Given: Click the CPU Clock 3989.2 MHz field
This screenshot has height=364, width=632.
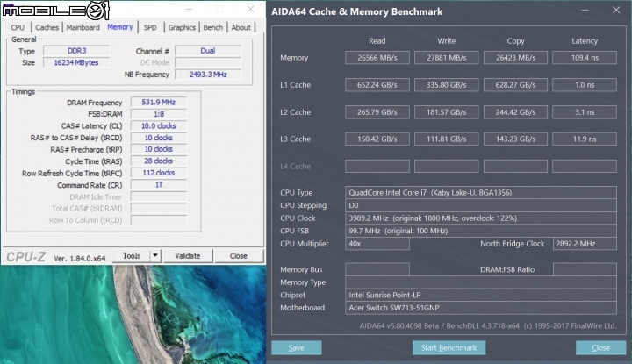Looking at the screenshot, I should (x=481, y=218).
